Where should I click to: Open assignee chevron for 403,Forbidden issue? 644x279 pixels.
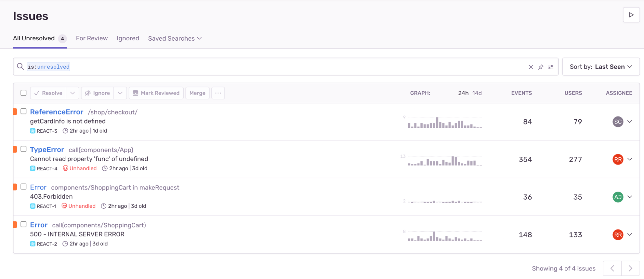[x=630, y=197]
